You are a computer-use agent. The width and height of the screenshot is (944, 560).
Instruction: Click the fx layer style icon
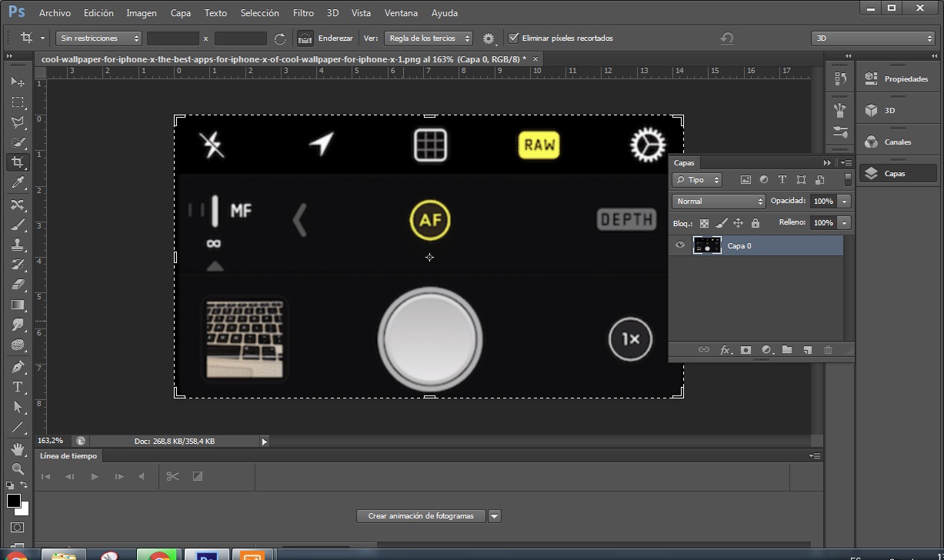coord(726,350)
